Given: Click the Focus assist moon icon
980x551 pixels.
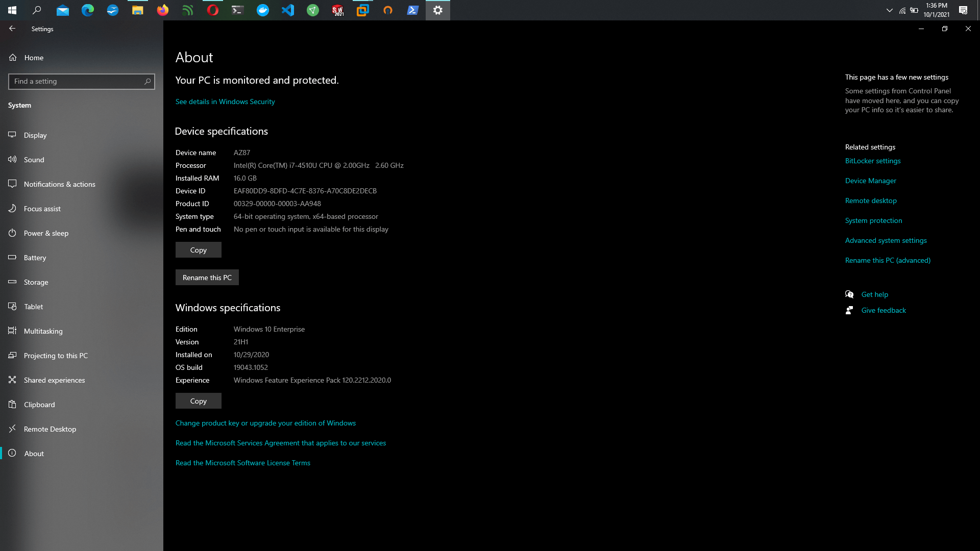Looking at the screenshot, I should [x=12, y=208].
